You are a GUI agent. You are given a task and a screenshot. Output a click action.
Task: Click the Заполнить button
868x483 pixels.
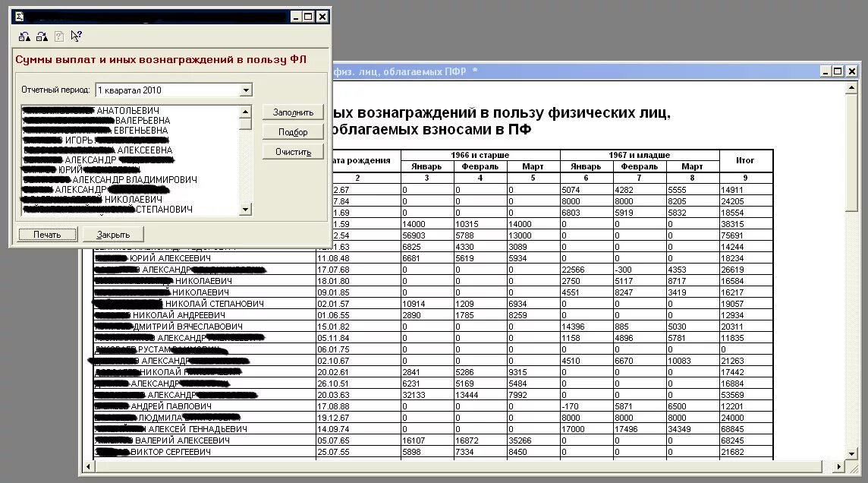pyautogui.click(x=293, y=112)
